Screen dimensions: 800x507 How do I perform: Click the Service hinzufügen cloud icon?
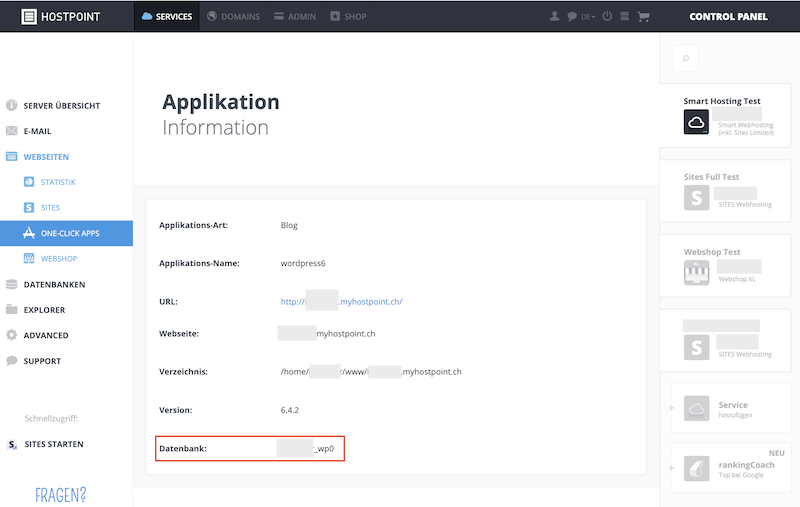(696, 408)
